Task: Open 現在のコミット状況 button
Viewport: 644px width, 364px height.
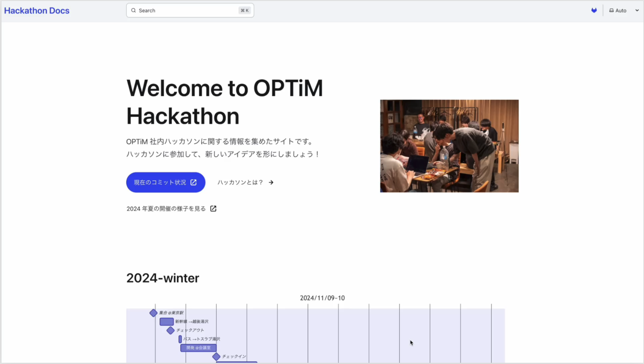Action: [166, 182]
